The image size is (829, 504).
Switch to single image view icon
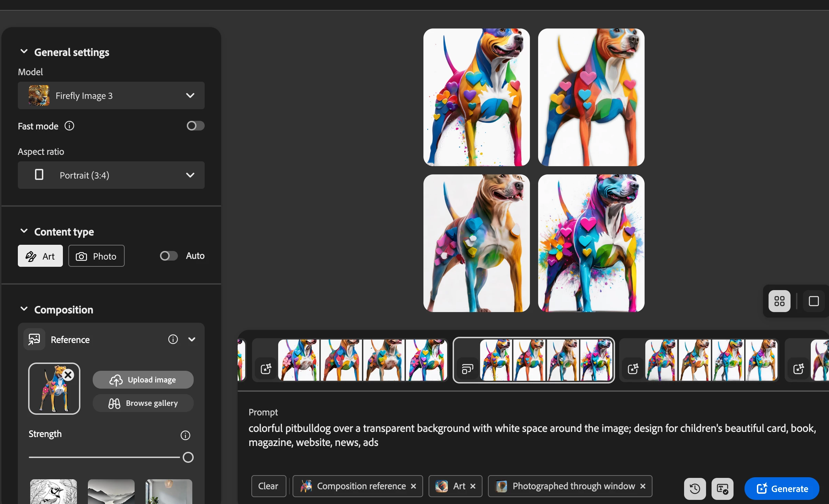point(814,301)
